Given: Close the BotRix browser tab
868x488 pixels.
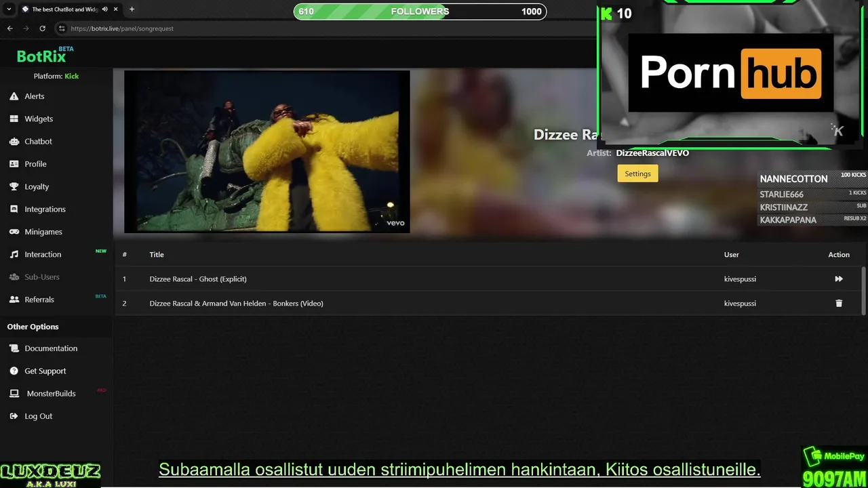Looking at the screenshot, I should click(116, 9).
